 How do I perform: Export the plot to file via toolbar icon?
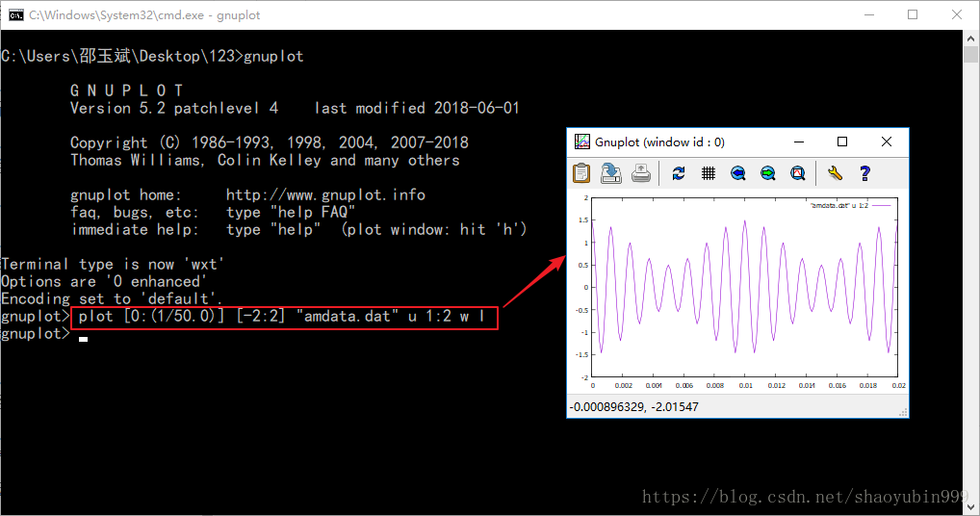[611, 173]
